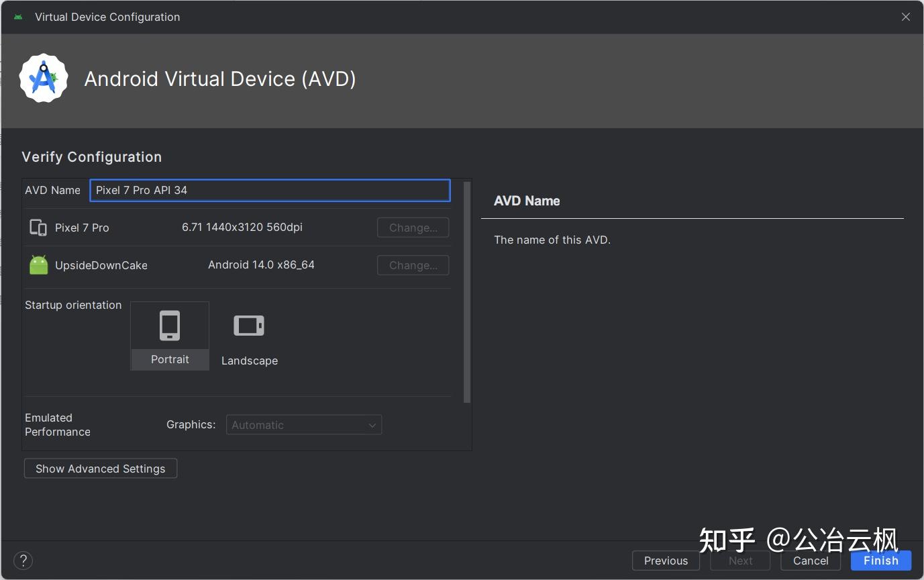Click the Pixel 7 Pro device icon
The width and height of the screenshot is (924, 580).
point(38,228)
